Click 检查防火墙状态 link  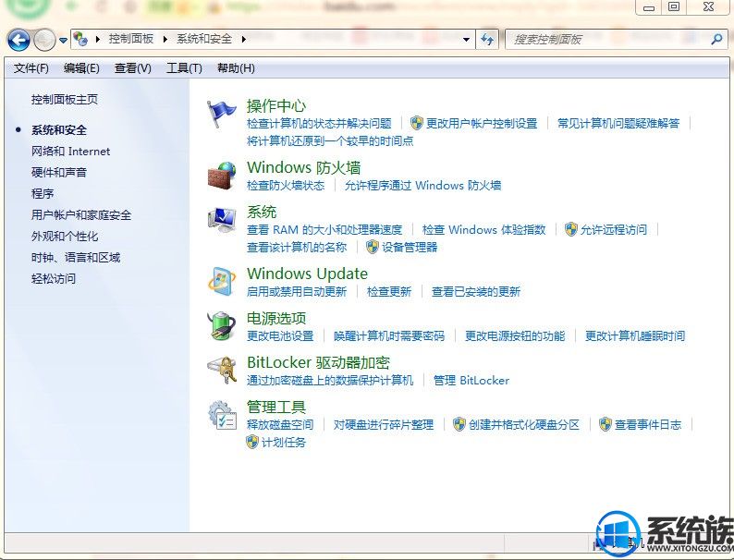pyautogui.click(x=286, y=185)
